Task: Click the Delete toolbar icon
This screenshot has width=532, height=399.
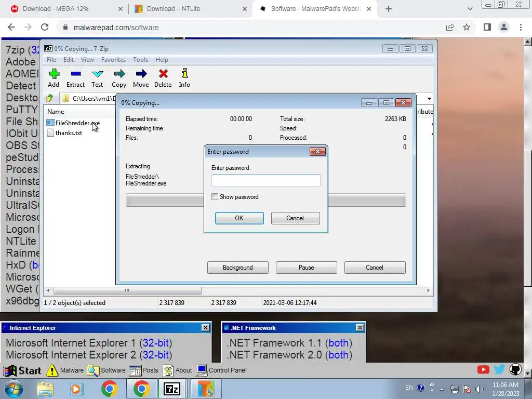Action: click(x=163, y=78)
